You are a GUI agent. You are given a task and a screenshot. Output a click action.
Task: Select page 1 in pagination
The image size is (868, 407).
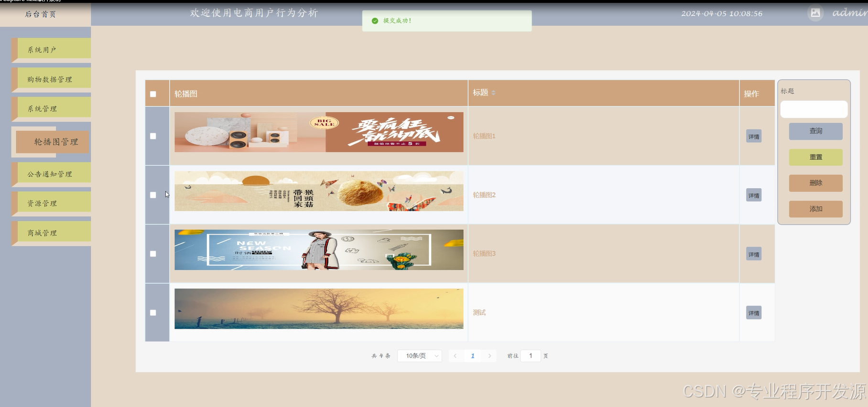pyautogui.click(x=472, y=356)
